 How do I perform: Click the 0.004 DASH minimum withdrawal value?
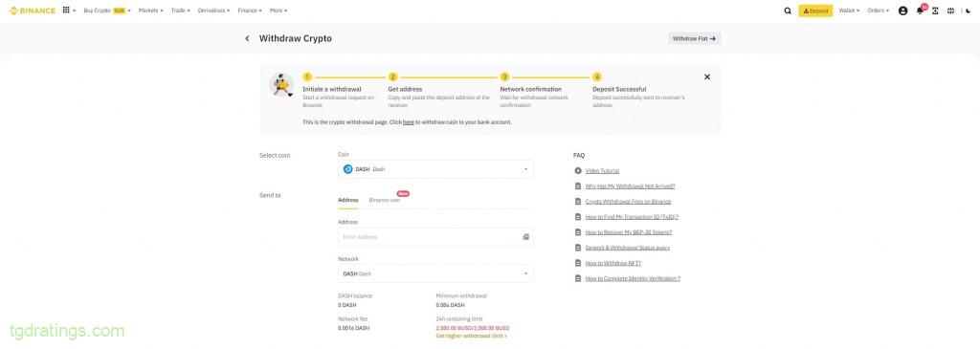[450, 305]
